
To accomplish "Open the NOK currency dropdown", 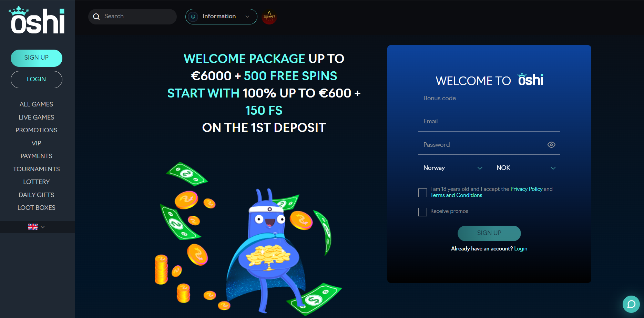I will (525, 168).
